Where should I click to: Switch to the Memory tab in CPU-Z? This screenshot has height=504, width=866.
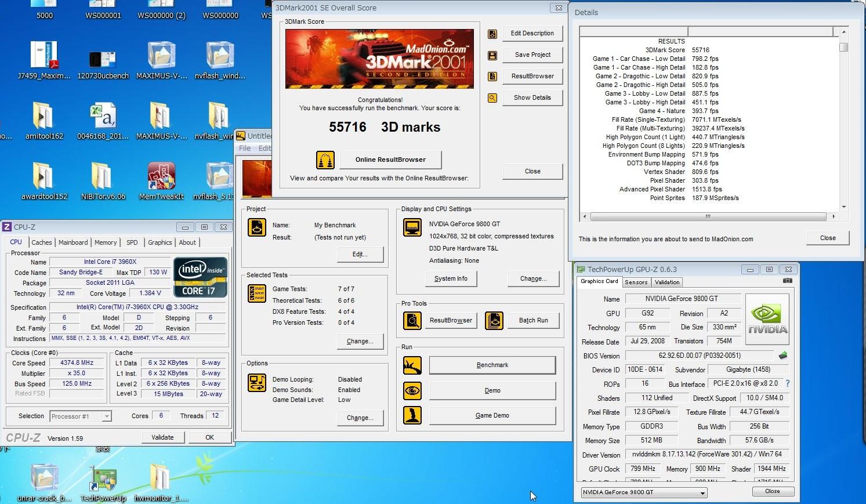coord(106,242)
